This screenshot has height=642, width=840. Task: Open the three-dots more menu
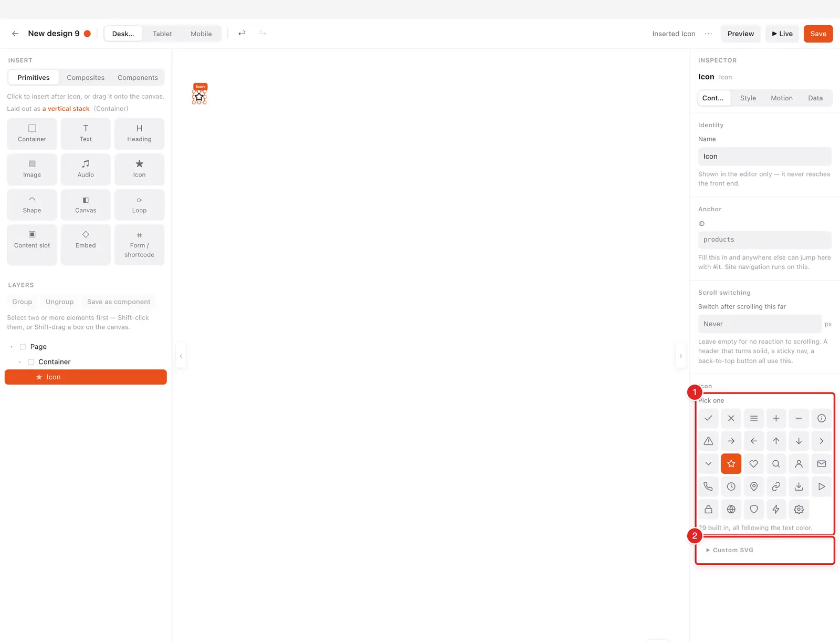point(708,34)
